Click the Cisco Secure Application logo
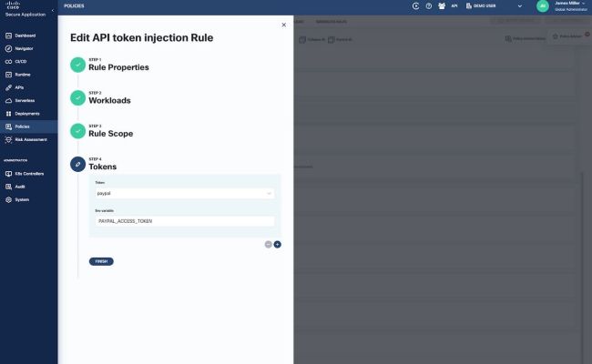The width and height of the screenshot is (592, 364). point(25,9)
